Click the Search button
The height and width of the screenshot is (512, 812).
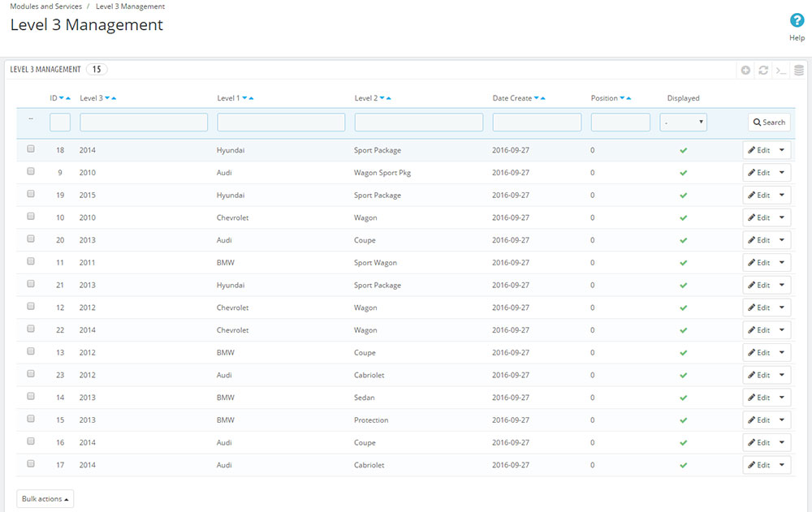(x=769, y=123)
